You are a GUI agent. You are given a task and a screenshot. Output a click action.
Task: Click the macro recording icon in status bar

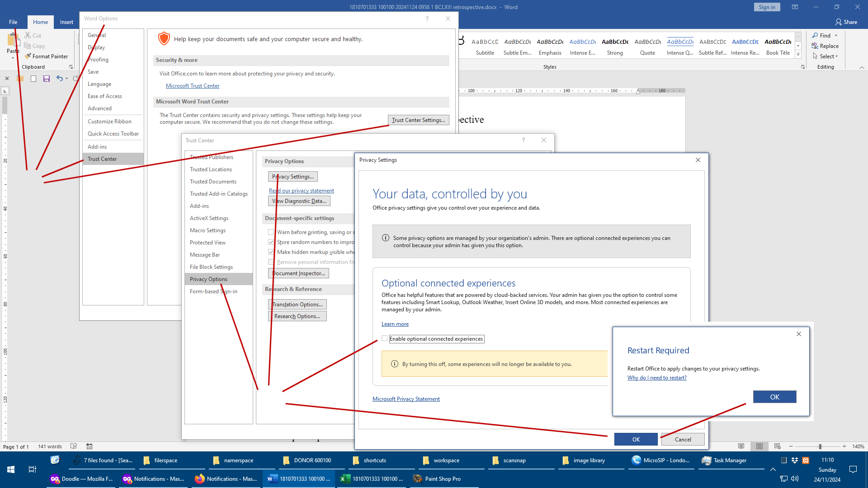click(x=90, y=446)
